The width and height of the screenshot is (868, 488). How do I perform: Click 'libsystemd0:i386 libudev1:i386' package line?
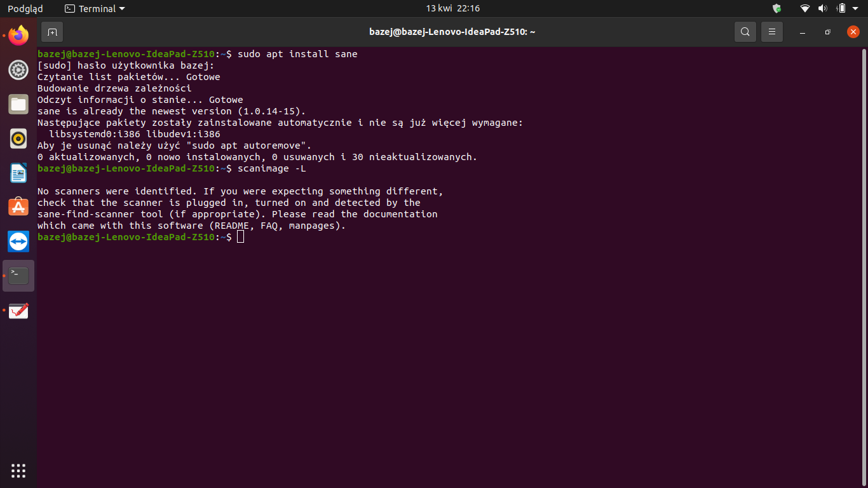click(x=135, y=134)
